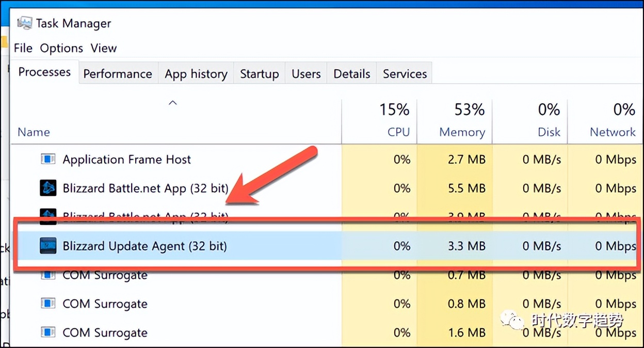Viewport: 644px width, 348px height.
Task: Click the sort direction arrow above Name
Action: point(173,103)
